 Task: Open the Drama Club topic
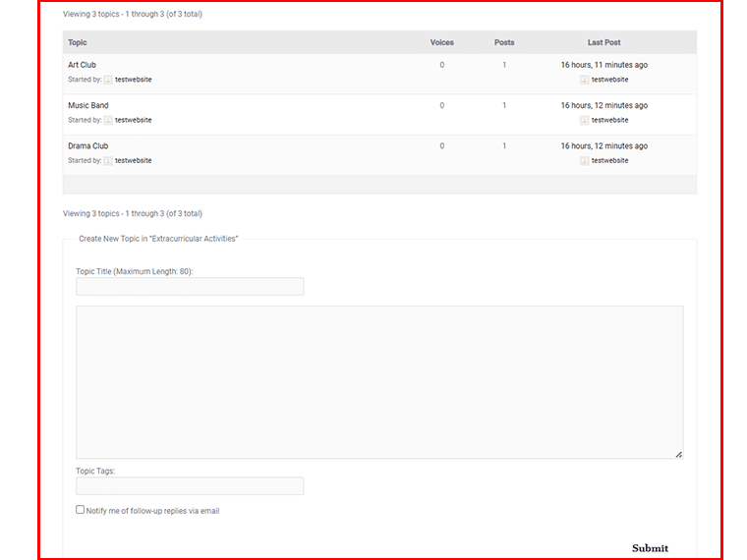[88, 145]
